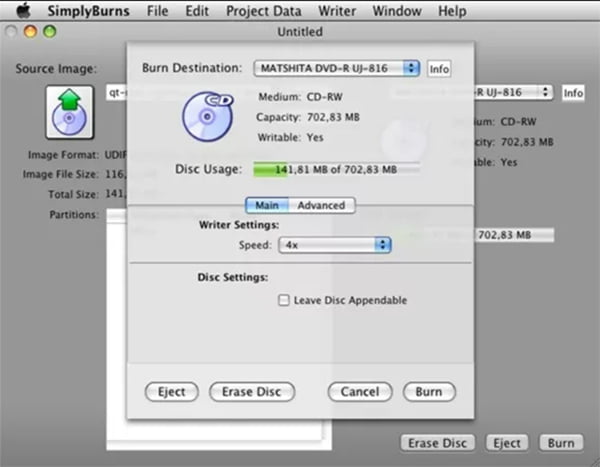Click main window's 702,83 MB usage bar

[x=514, y=235]
